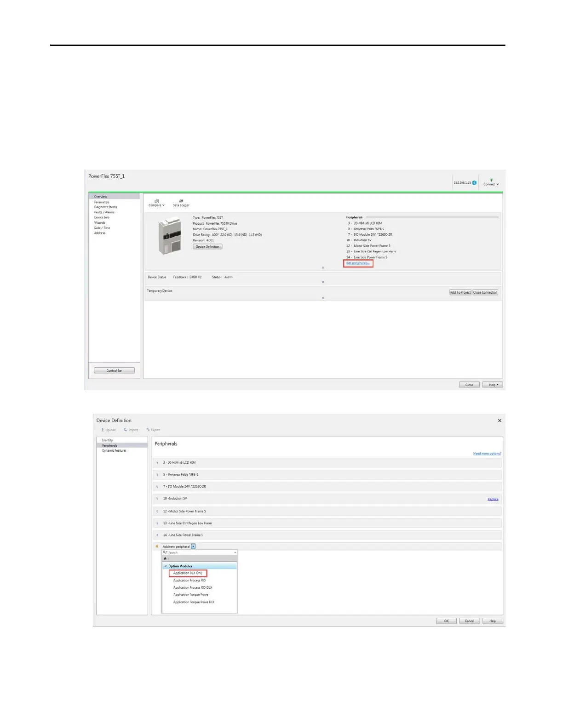Click the 192.168.1.25 address text
This screenshot has width=563, height=728.
coord(462,182)
